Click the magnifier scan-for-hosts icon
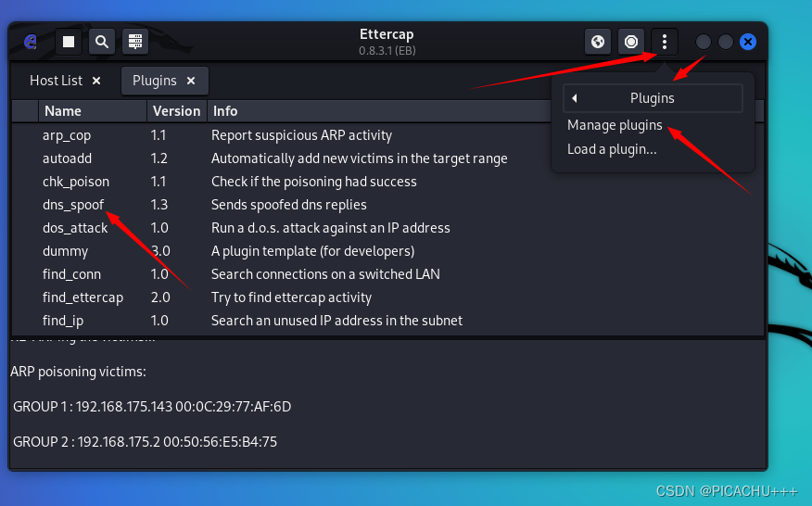The image size is (812, 506). [x=102, y=42]
